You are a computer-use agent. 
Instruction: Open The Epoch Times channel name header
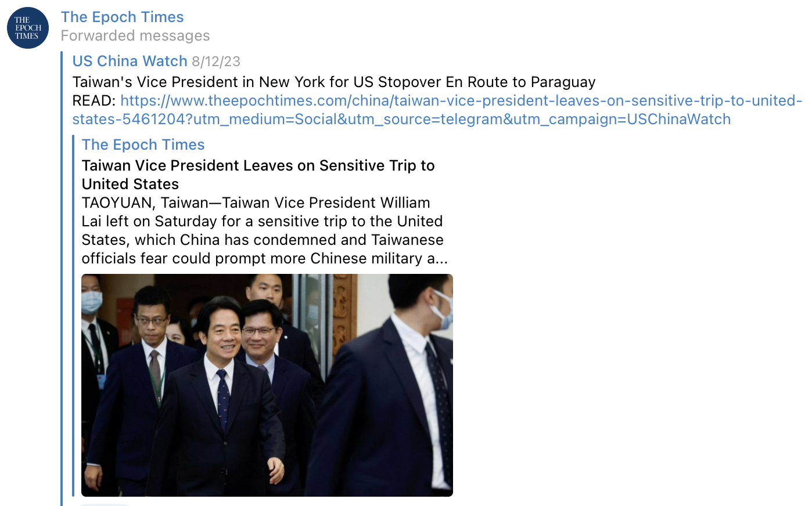[x=122, y=17]
